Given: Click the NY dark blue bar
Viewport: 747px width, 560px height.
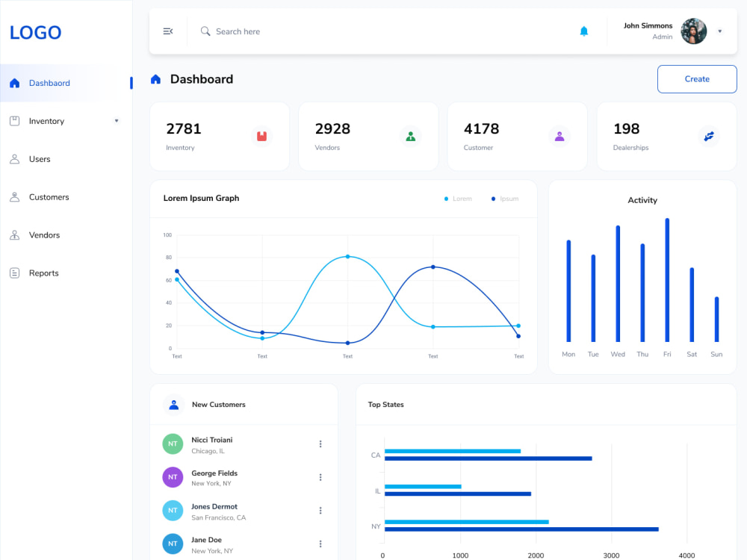Looking at the screenshot, I should tap(521, 529).
